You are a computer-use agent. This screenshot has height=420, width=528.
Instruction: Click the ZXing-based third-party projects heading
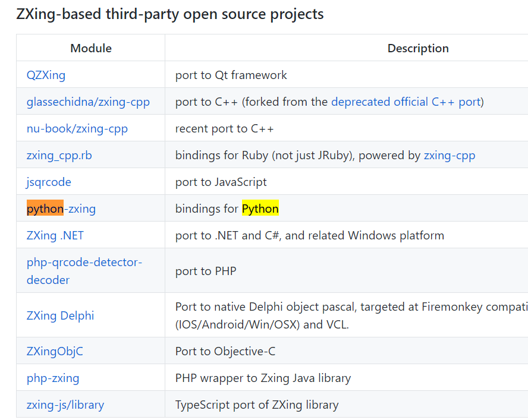pyautogui.click(x=170, y=14)
